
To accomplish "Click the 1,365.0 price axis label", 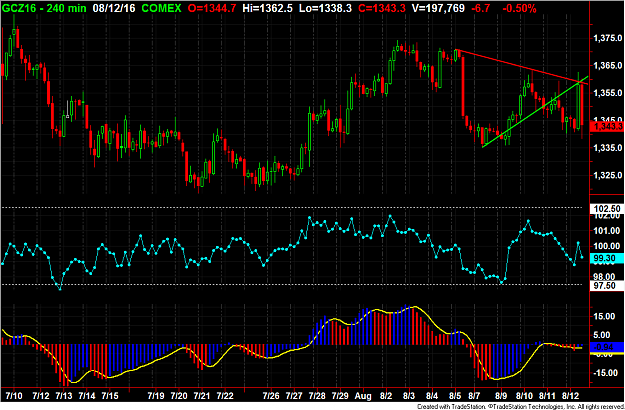I will tap(607, 65).
